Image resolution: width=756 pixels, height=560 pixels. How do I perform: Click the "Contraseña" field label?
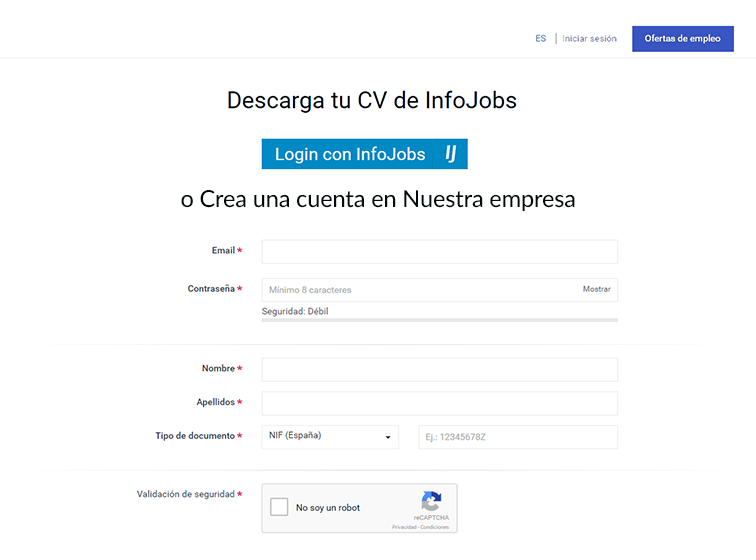pyautogui.click(x=211, y=288)
